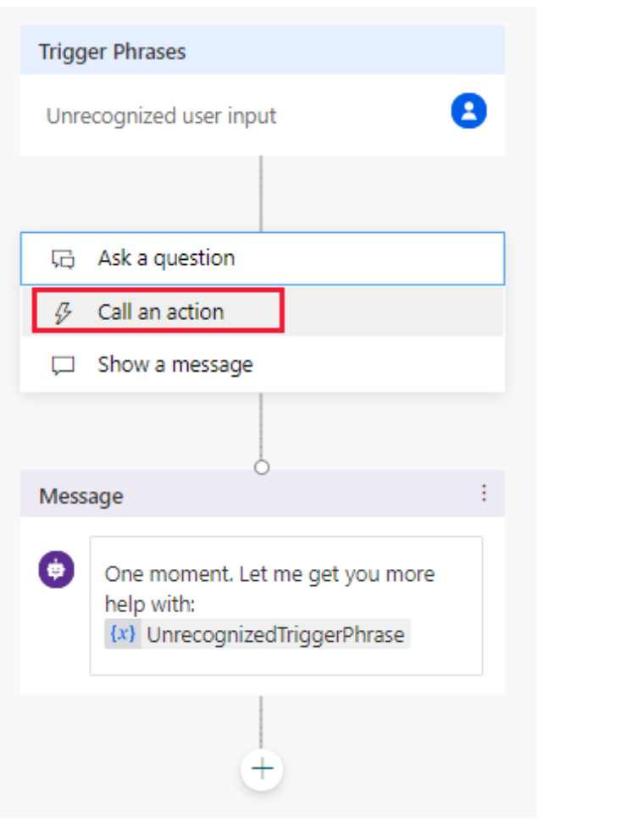Image resolution: width=627 pixels, height=840 pixels.
Task: Click the connector line below Message node
Action: [x=261, y=720]
